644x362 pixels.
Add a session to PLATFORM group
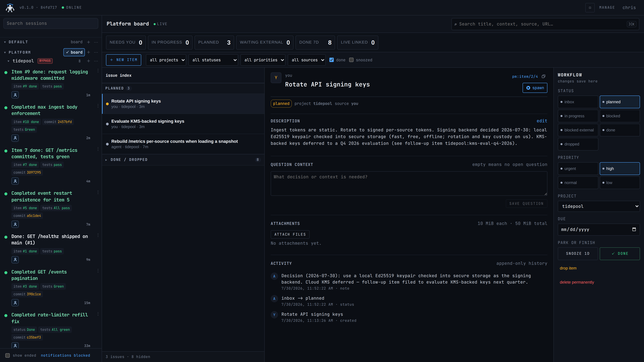pos(89,52)
